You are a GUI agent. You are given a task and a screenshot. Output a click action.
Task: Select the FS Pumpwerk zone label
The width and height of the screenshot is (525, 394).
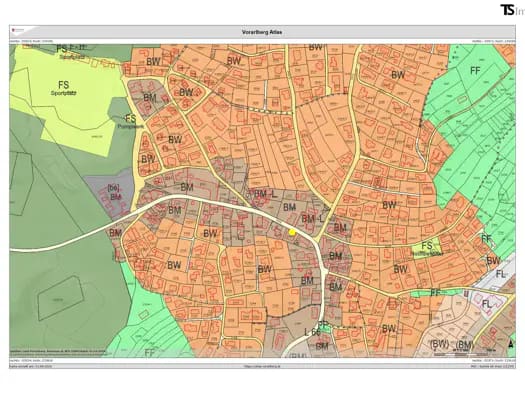point(131,121)
